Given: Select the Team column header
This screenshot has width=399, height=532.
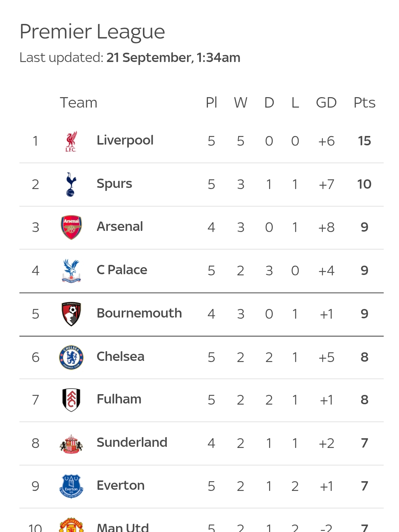Looking at the screenshot, I should [x=78, y=102].
